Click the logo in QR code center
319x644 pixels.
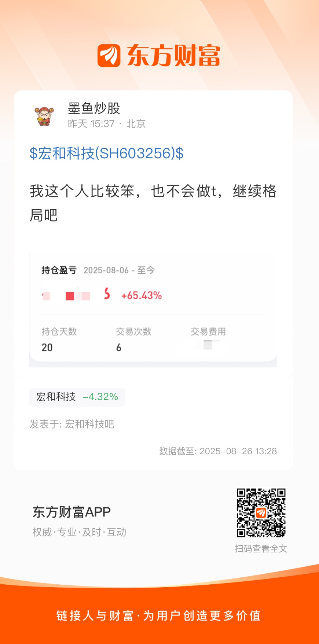pyautogui.click(x=261, y=512)
